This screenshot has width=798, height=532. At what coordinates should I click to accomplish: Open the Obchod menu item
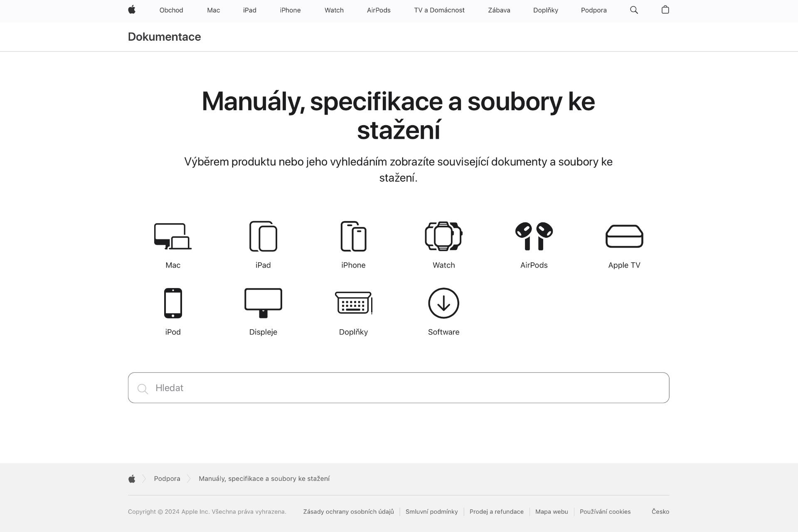click(171, 10)
